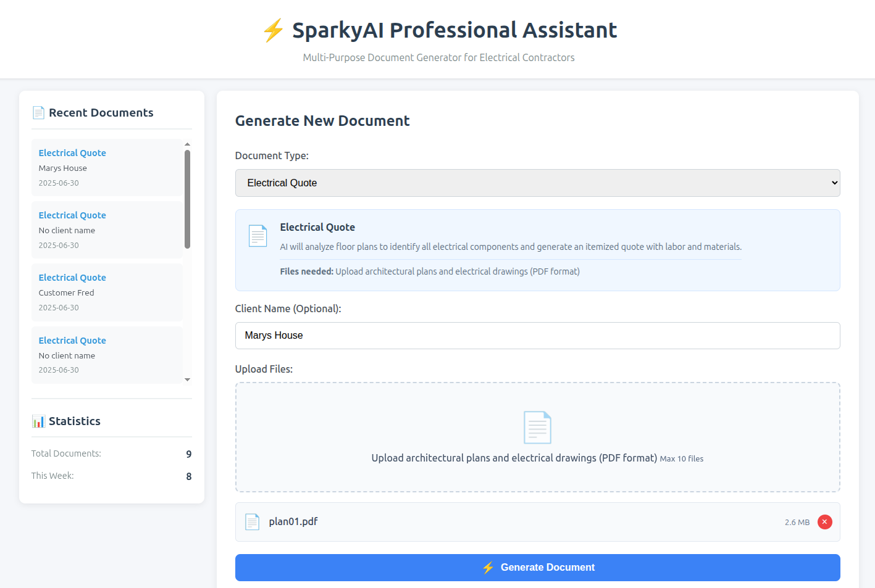This screenshot has height=588, width=875.
Task: Click the Electrical Quote info document icon
Action: (257, 236)
